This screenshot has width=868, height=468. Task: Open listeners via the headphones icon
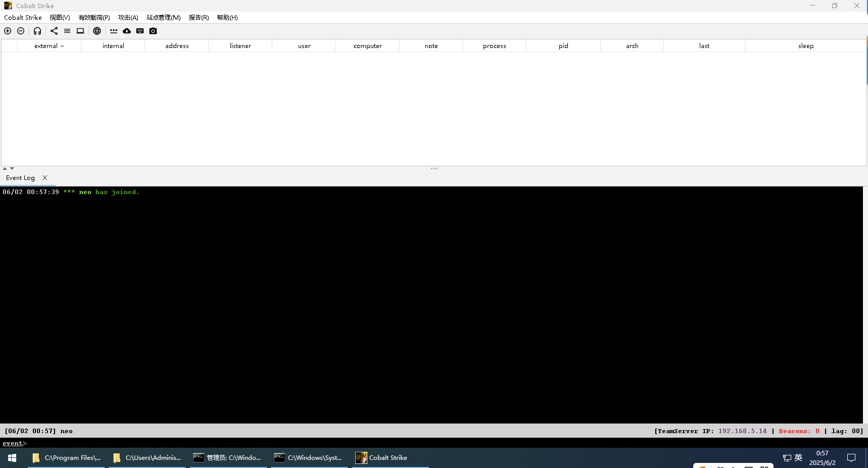37,31
